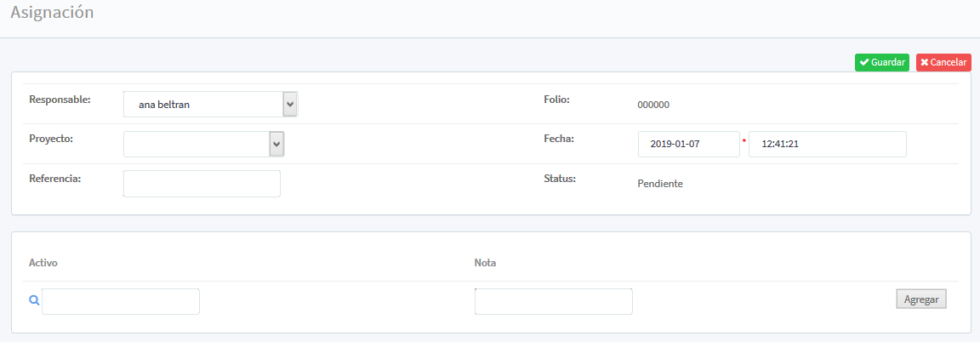Click the Status field label
Viewport: 980px width, 342px height.
(x=560, y=179)
